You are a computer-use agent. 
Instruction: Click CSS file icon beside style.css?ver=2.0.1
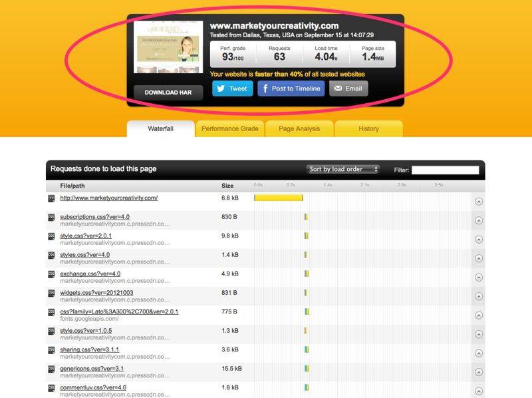(51, 237)
